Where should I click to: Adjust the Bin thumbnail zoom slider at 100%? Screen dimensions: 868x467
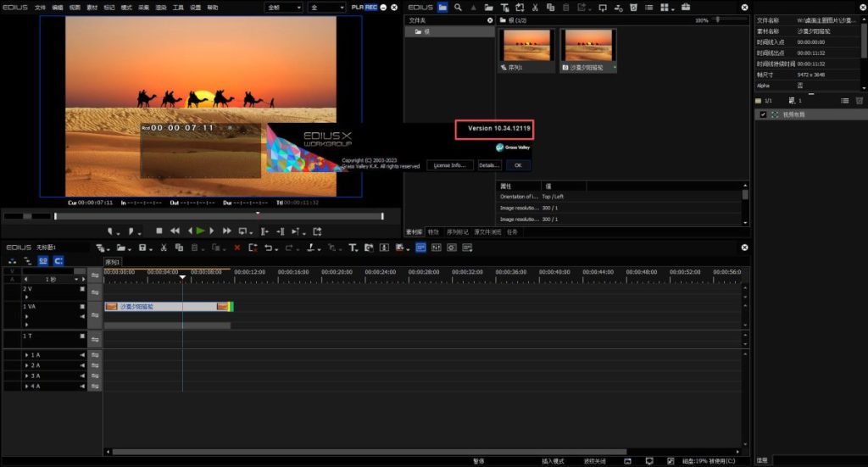pyautogui.click(x=718, y=20)
